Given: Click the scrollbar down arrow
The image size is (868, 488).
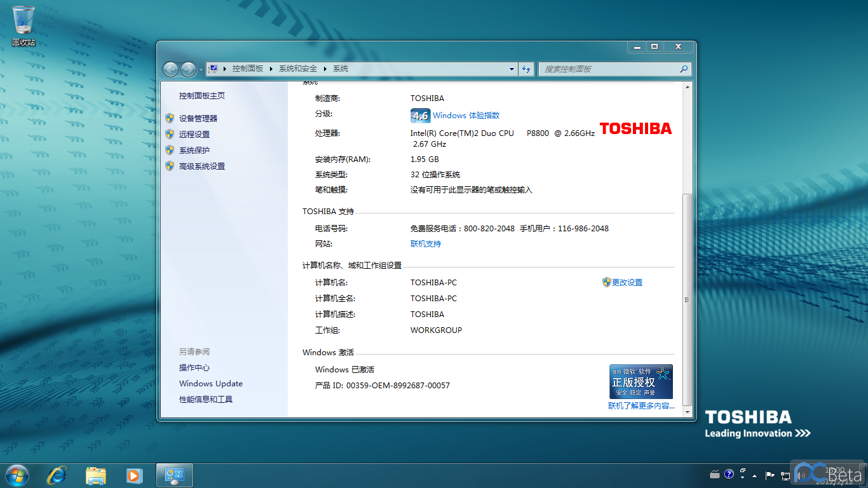Looking at the screenshot, I should click(x=687, y=412).
